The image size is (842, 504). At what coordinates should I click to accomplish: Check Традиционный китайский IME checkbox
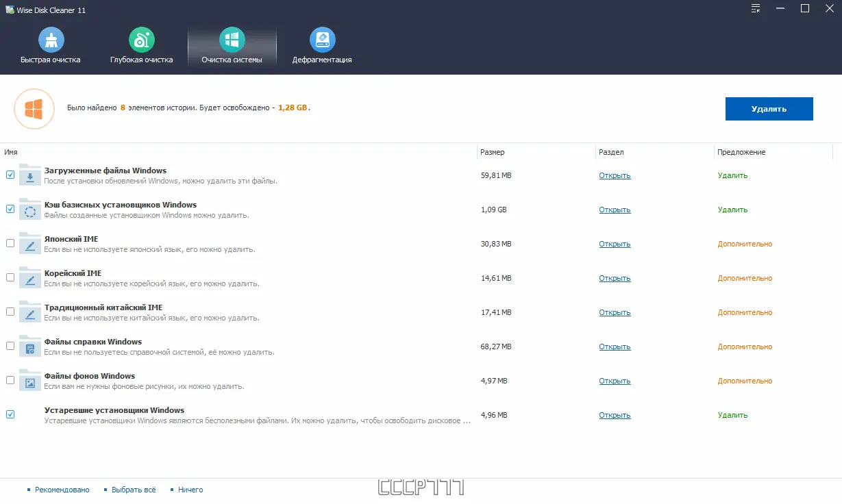(10, 312)
